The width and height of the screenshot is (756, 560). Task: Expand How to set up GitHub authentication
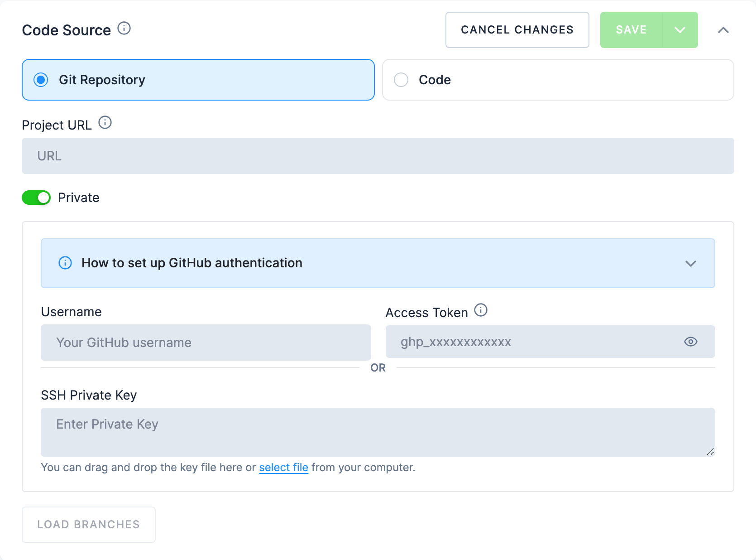(x=378, y=263)
